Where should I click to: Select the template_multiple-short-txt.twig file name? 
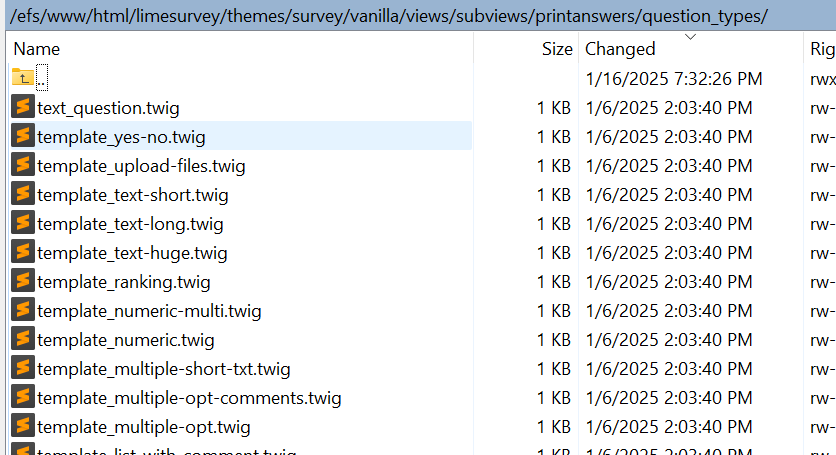164,369
